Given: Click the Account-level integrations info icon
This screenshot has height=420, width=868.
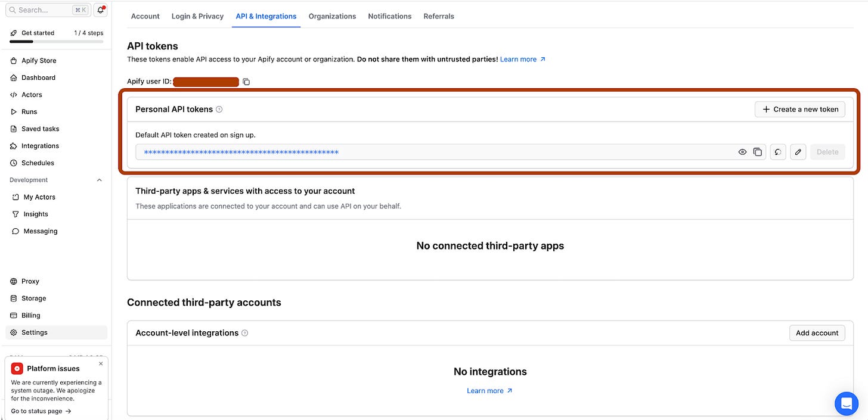Looking at the screenshot, I should [245, 333].
